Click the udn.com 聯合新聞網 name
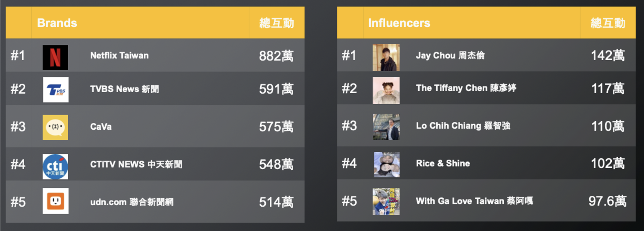 (132, 202)
